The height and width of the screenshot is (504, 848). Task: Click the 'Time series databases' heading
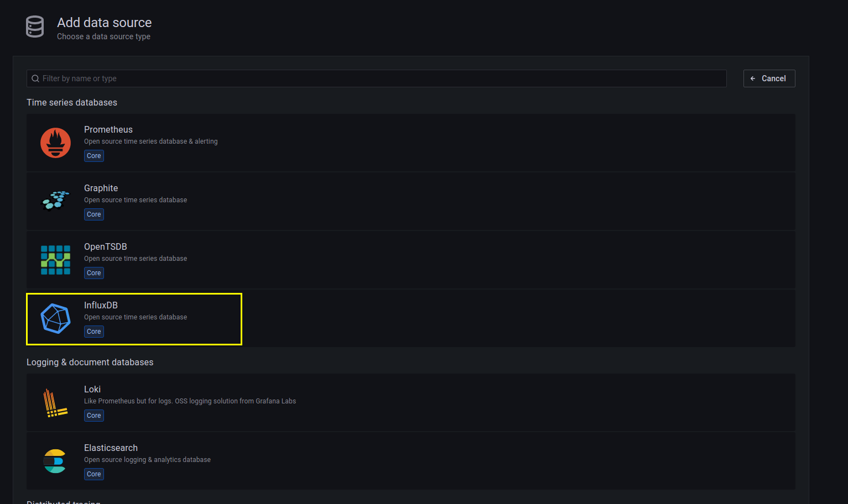[x=72, y=102]
